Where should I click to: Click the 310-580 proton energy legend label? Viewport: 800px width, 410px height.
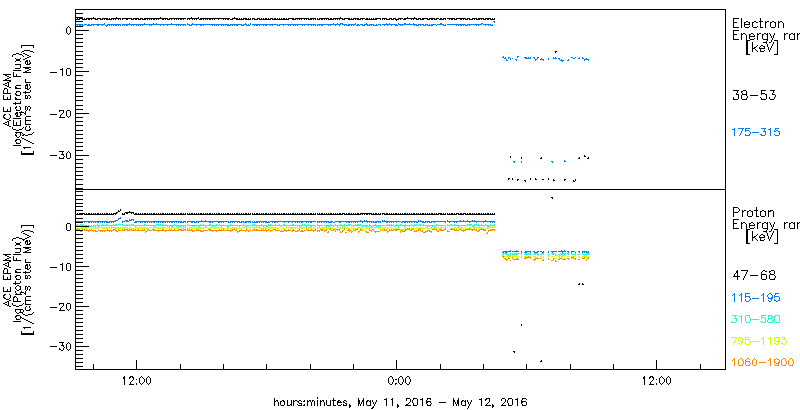(x=756, y=320)
